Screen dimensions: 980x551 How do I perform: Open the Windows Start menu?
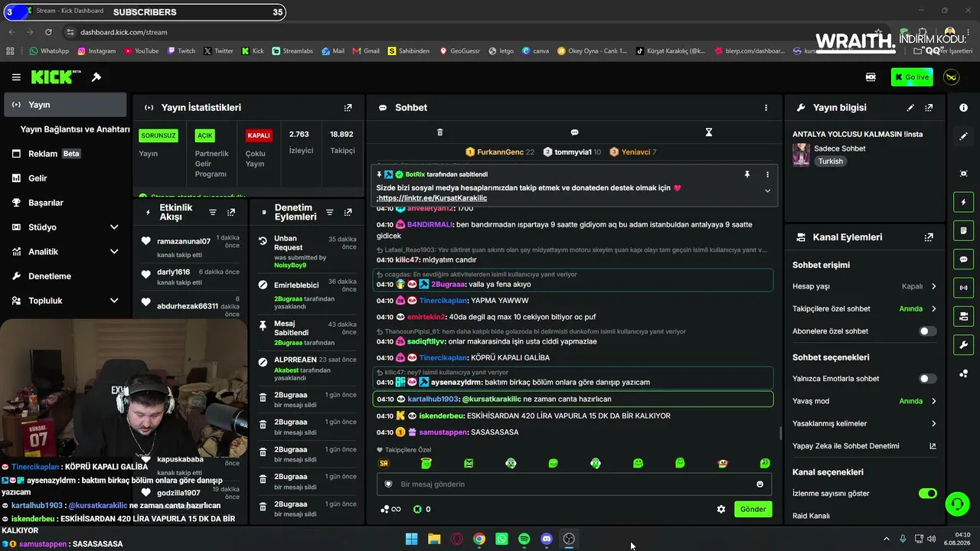click(411, 539)
